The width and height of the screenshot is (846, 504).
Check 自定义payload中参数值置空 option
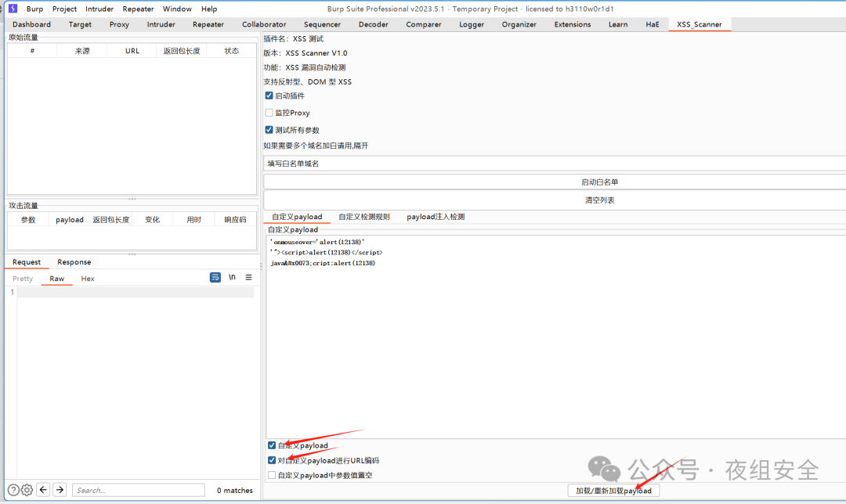tap(272, 475)
